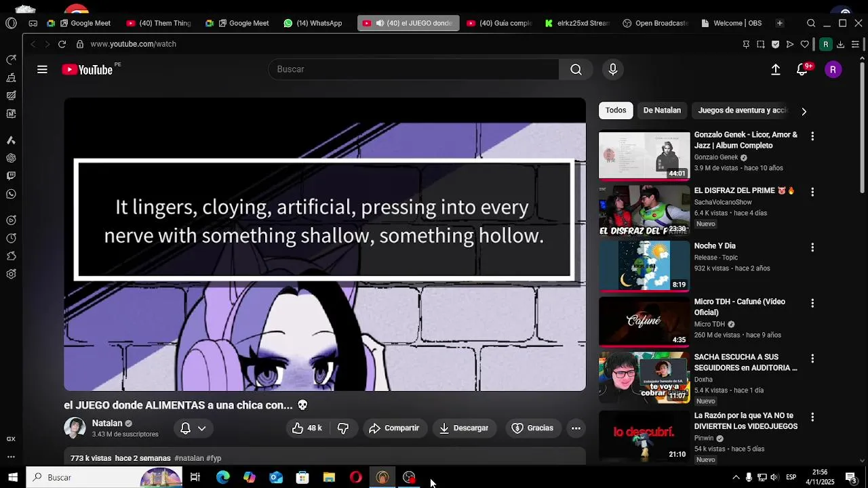868x488 pixels.
Task: Open options for La Razón video
Action: 812,417
